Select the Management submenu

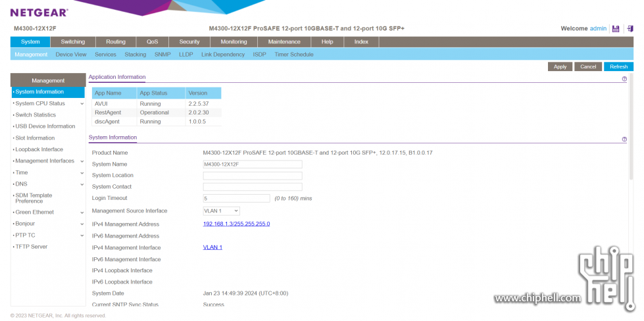click(x=31, y=54)
